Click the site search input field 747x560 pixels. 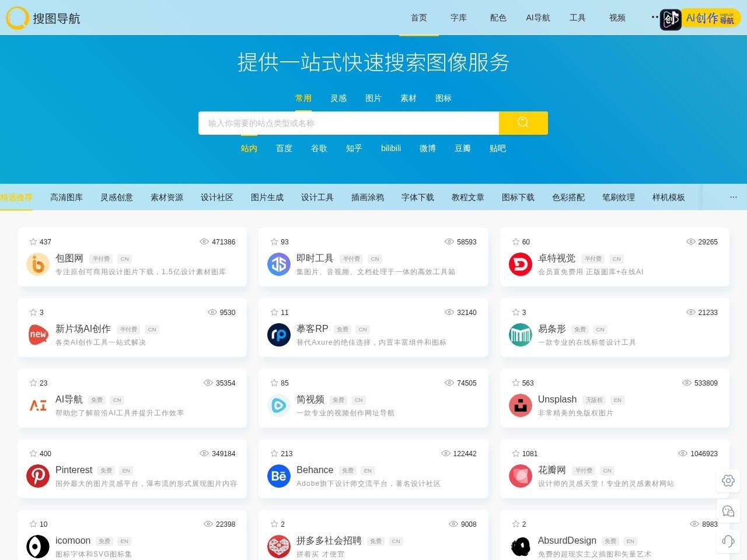(x=348, y=123)
